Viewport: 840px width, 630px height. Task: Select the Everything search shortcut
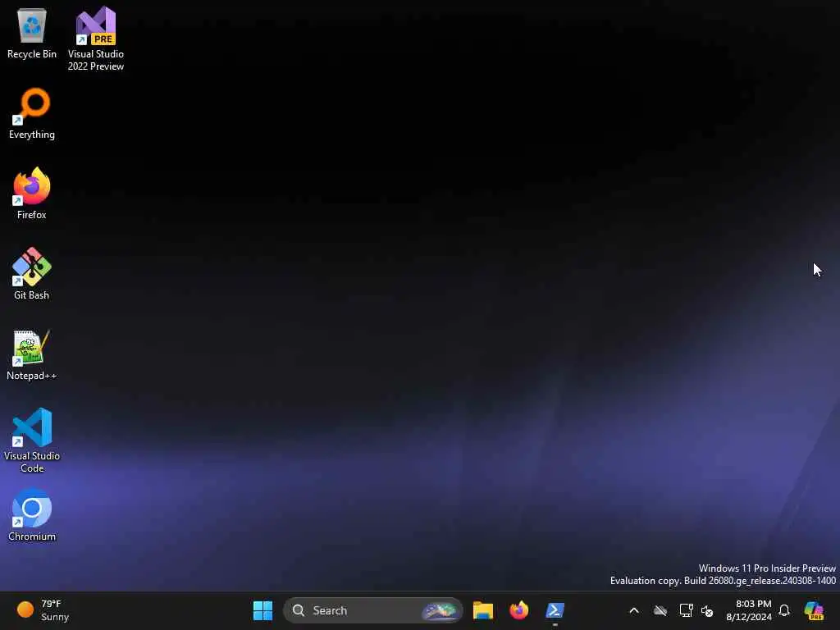point(32,114)
